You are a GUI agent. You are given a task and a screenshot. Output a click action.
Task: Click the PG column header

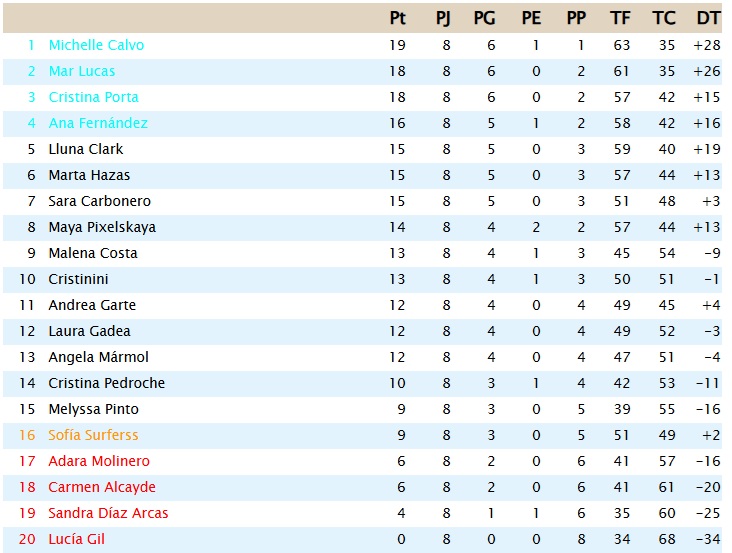[485, 18]
